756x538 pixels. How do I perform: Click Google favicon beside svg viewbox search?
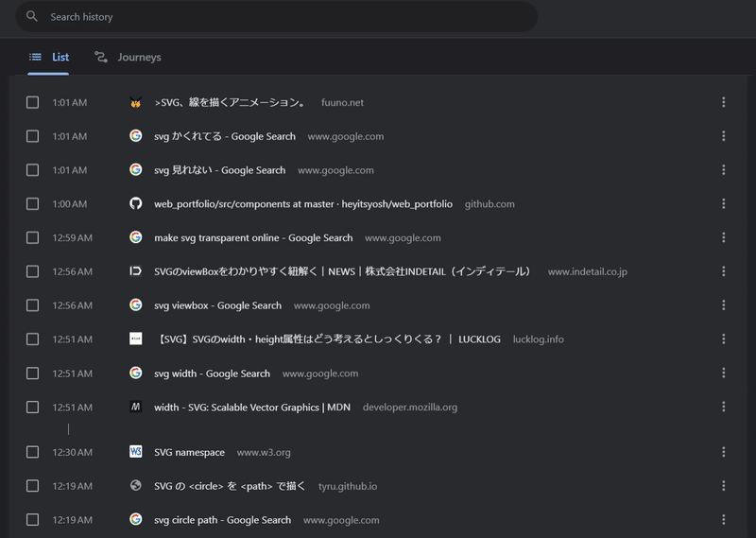pos(136,305)
